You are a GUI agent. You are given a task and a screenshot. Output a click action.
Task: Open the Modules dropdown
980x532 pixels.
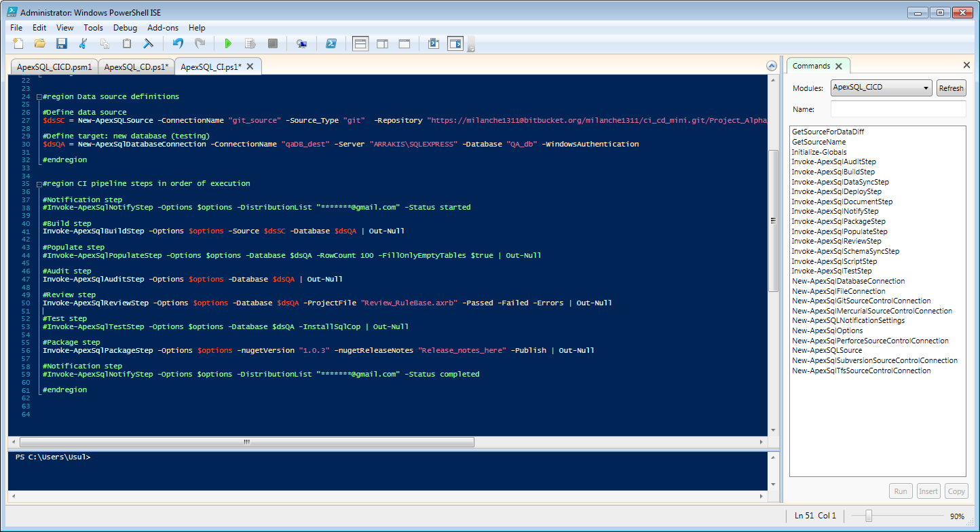[882, 88]
